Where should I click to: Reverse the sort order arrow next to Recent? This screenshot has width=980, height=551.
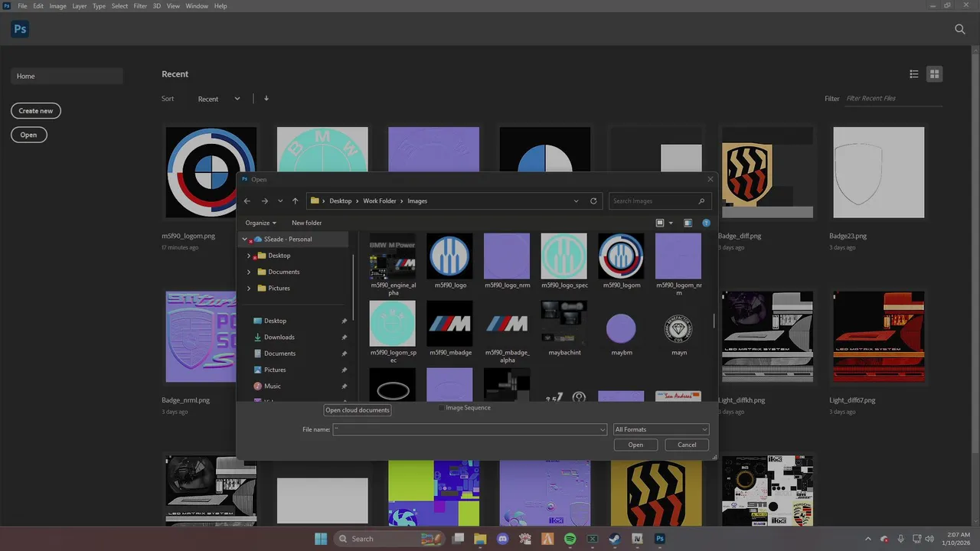(266, 98)
